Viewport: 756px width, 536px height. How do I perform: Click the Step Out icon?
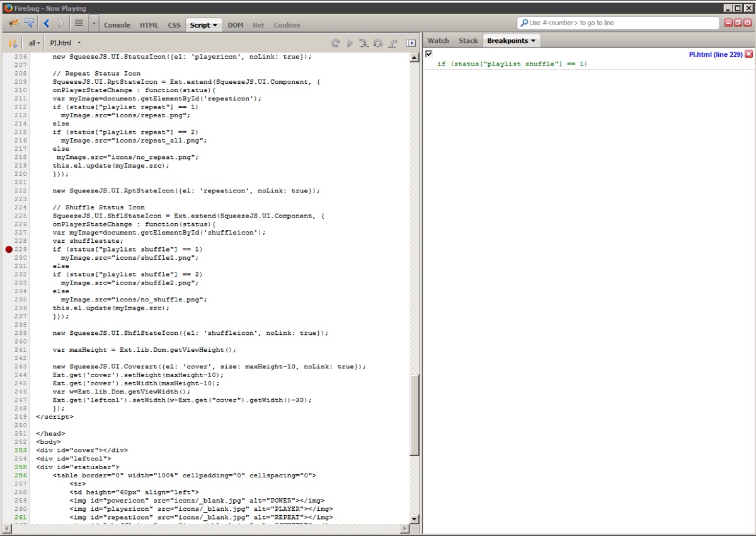coord(393,43)
